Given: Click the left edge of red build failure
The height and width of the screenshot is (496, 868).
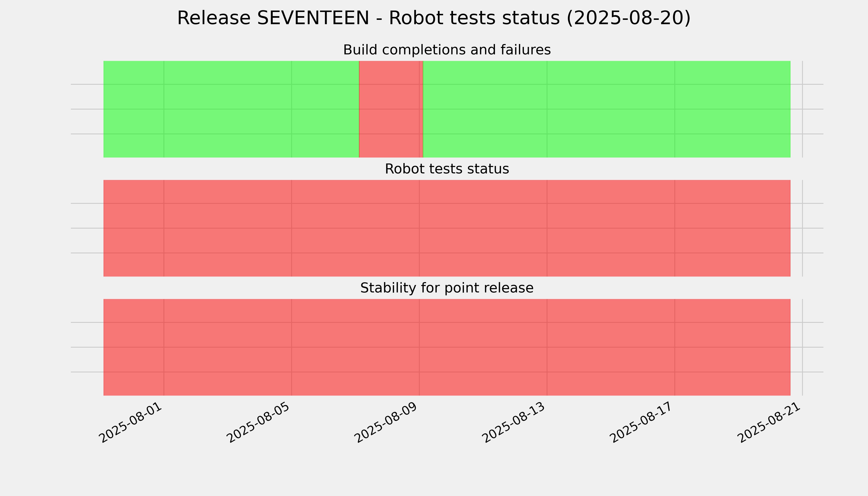Looking at the screenshot, I should pyautogui.click(x=359, y=109).
